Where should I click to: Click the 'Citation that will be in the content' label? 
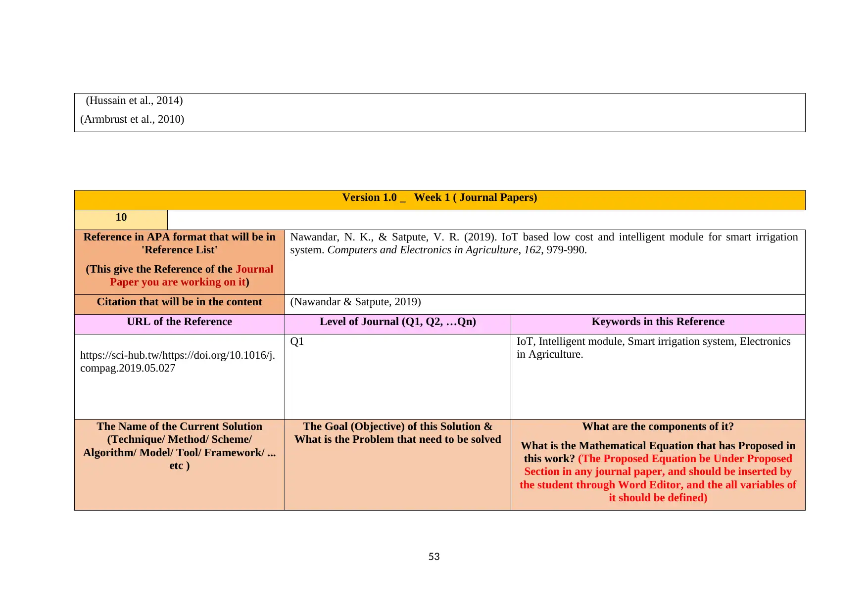pos(180,302)
